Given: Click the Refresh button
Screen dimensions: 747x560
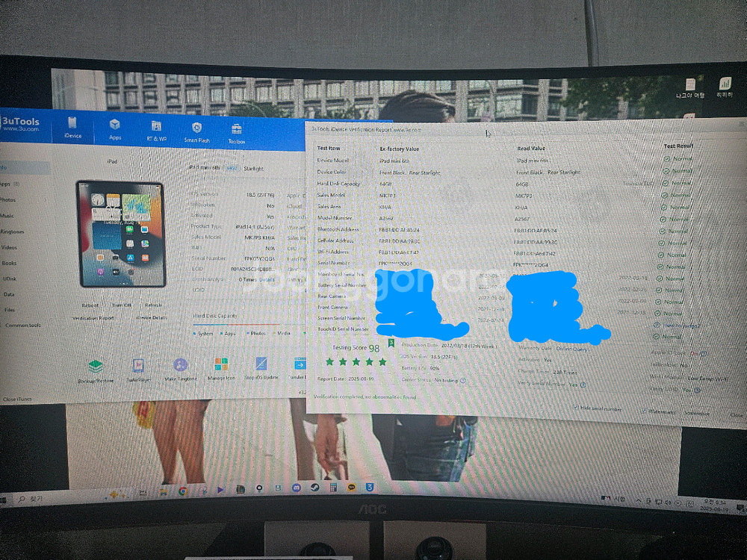Looking at the screenshot, I should point(153,305).
